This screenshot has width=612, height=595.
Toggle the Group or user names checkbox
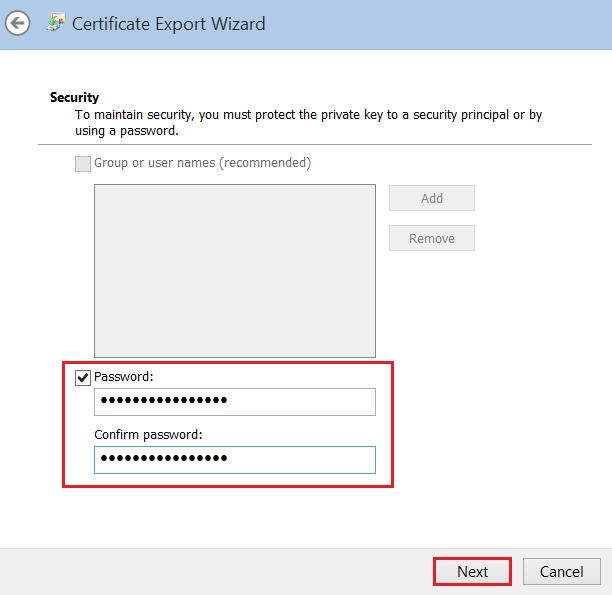[x=83, y=163]
